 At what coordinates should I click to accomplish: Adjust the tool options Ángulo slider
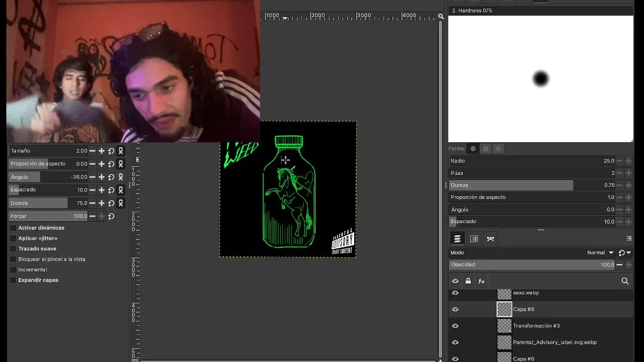click(x=48, y=177)
